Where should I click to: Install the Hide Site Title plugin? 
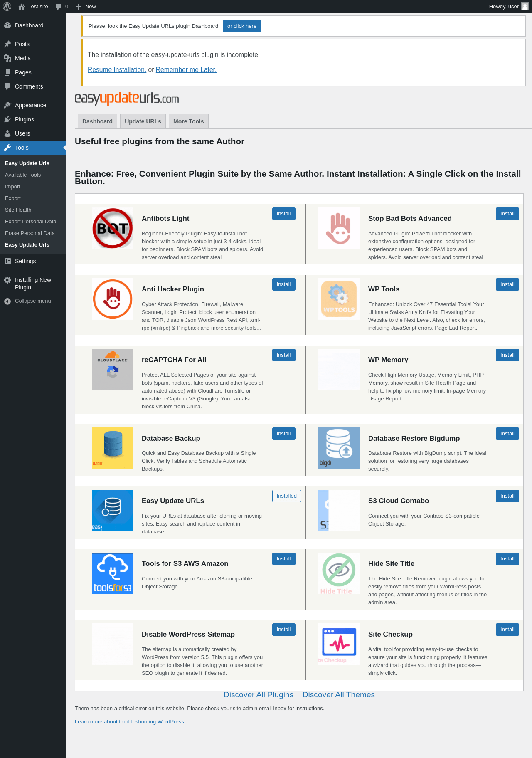(x=507, y=559)
